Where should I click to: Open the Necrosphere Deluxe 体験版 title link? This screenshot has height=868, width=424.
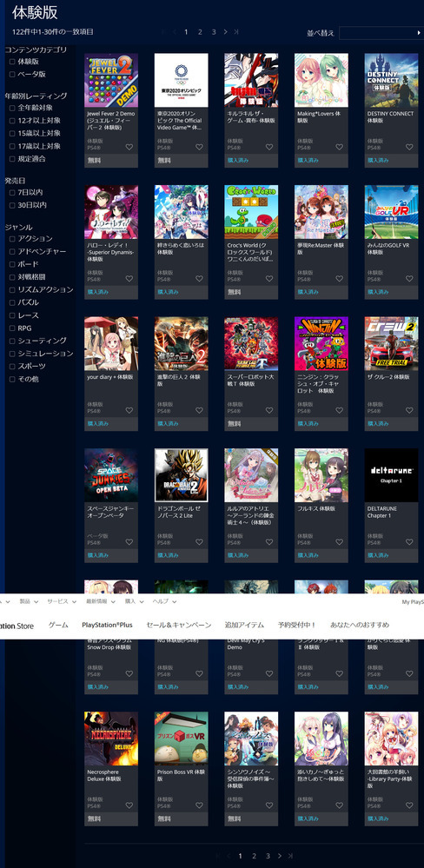coord(104,775)
